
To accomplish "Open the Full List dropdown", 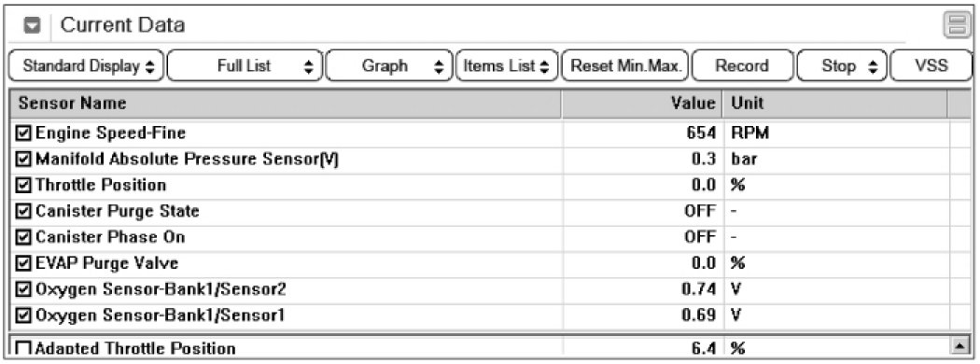I will point(245,65).
